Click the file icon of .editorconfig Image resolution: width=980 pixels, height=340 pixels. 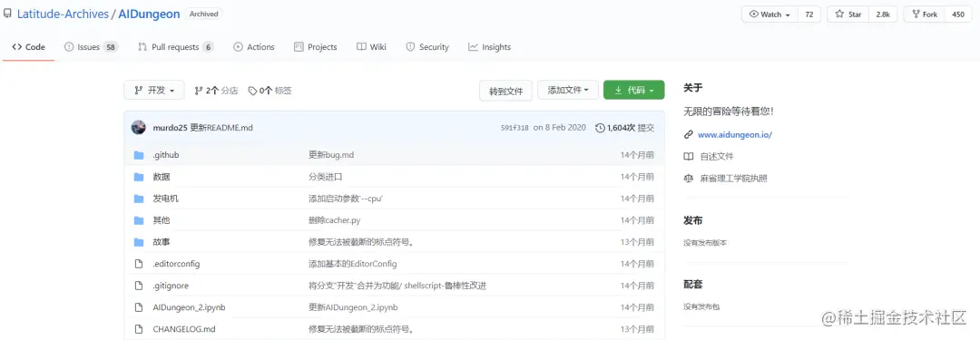(139, 264)
